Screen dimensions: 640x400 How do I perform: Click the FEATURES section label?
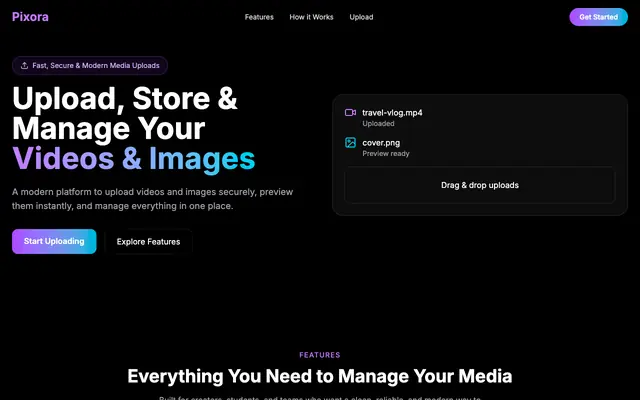(320, 355)
